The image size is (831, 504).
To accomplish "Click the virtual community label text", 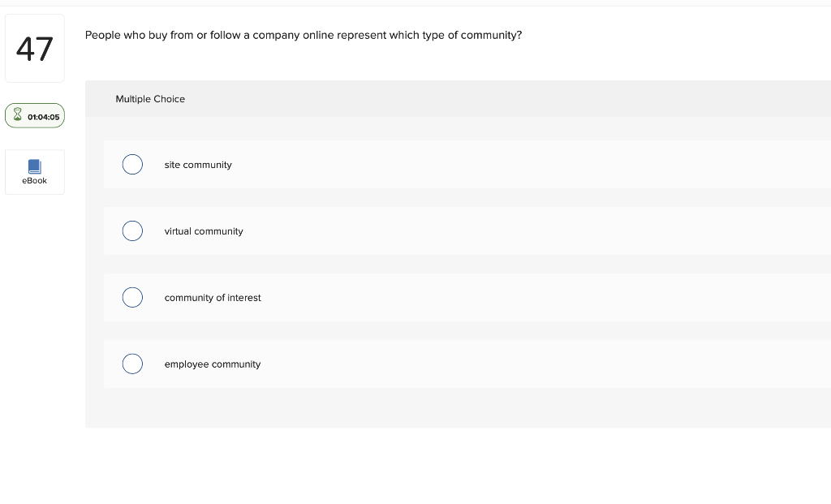I will (204, 231).
